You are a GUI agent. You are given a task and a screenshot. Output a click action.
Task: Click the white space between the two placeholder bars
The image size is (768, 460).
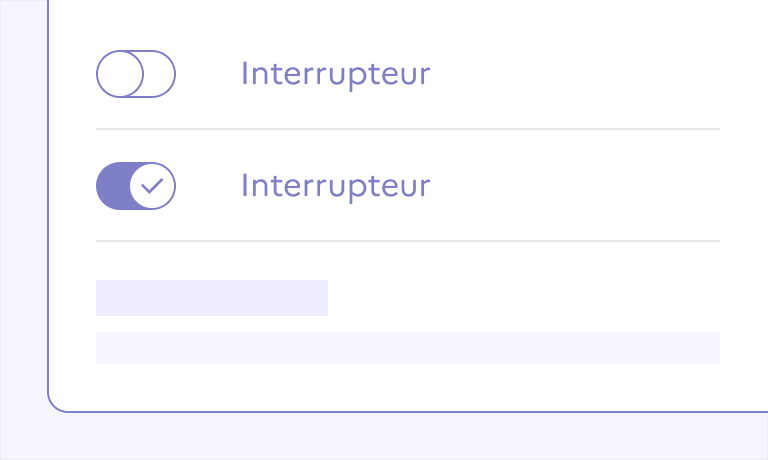click(x=408, y=324)
